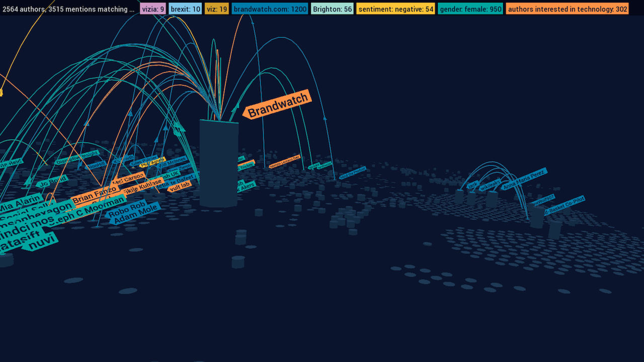Click the jack node label
This screenshot has height=362, width=644.
point(472,185)
